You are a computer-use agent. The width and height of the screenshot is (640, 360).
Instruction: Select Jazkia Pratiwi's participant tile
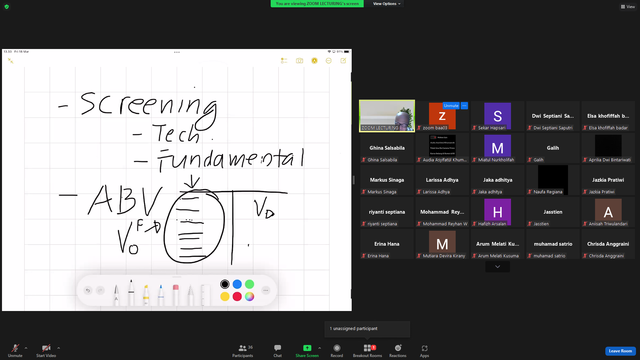[x=608, y=180]
